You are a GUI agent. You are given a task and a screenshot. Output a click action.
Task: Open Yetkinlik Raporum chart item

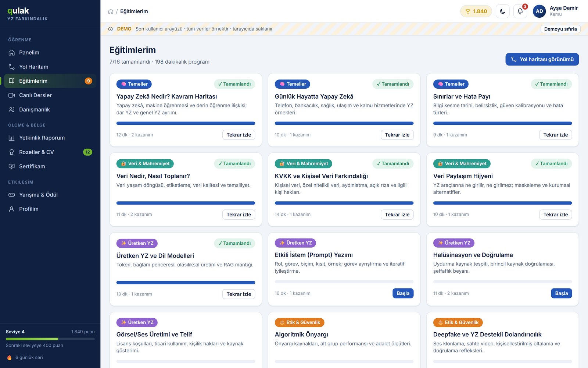(x=50, y=138)
